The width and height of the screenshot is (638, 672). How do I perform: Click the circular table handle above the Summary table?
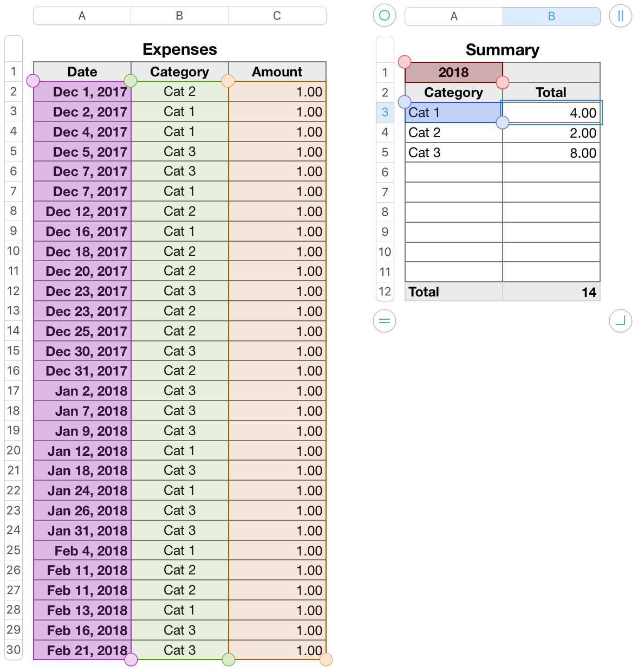[385, 16]
